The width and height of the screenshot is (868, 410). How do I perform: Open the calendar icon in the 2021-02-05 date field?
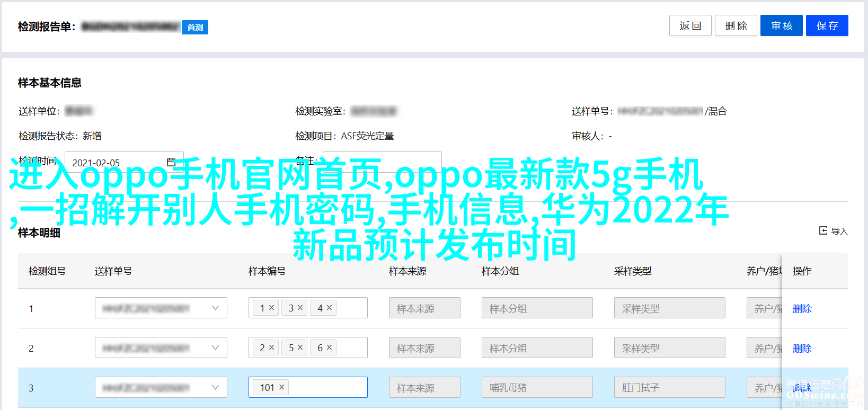[x=171, y=162]
